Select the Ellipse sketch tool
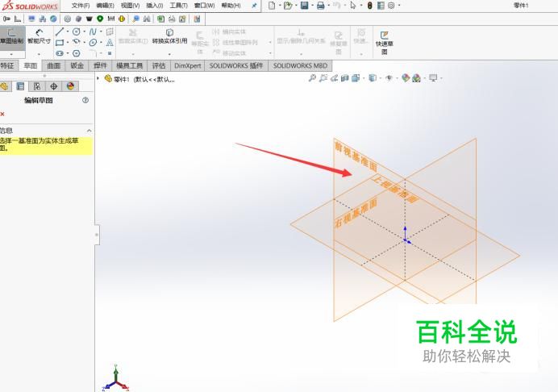 coord(93,43)
